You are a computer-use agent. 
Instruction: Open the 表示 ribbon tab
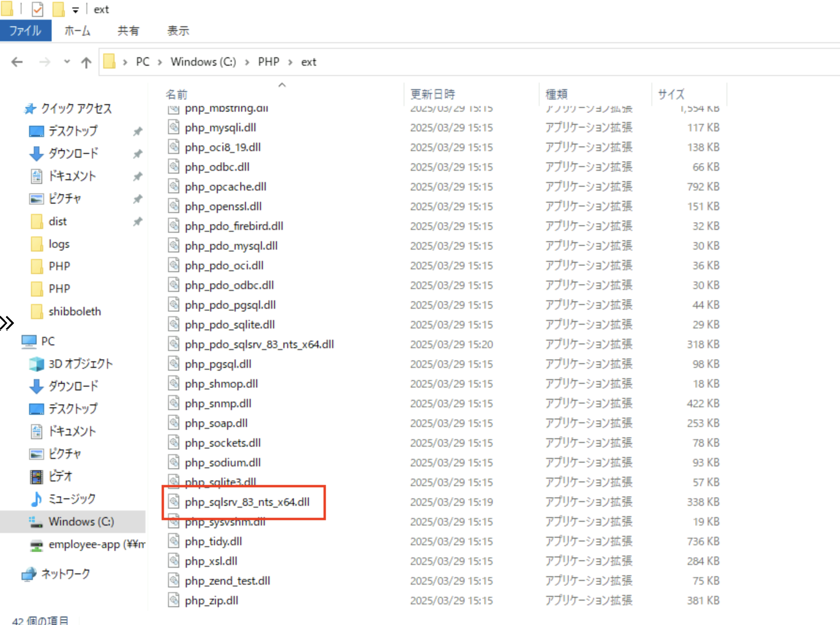[178, 31]
